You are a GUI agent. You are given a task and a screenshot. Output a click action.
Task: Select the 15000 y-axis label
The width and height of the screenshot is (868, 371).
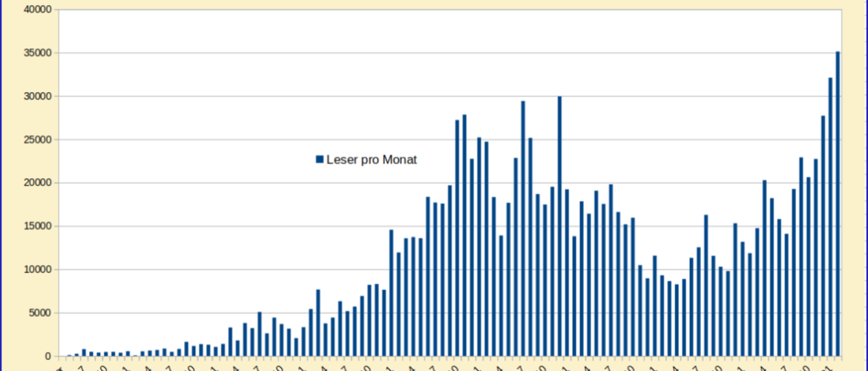(35, 226)
